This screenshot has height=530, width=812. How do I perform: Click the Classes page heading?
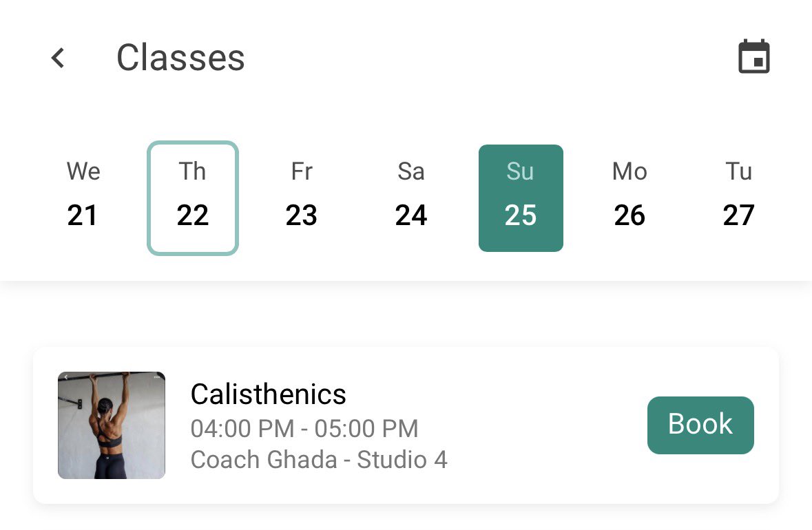[180, 57]
